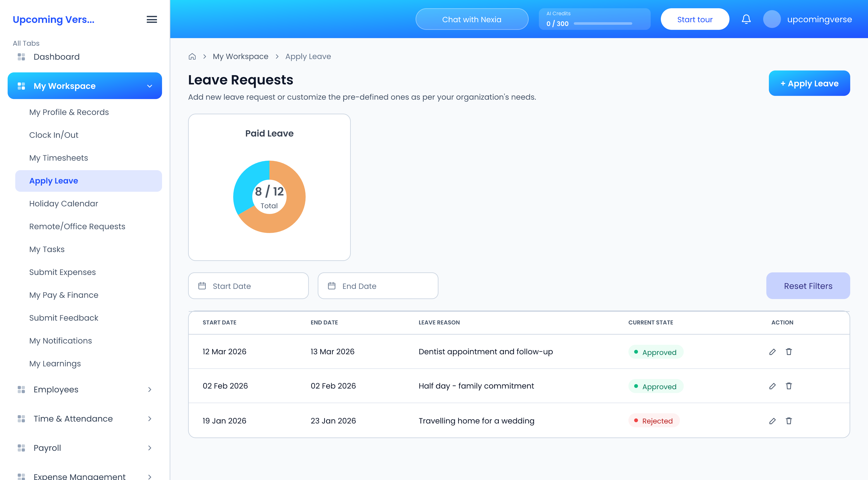Click the End Date input field

(x=378, y=286)
